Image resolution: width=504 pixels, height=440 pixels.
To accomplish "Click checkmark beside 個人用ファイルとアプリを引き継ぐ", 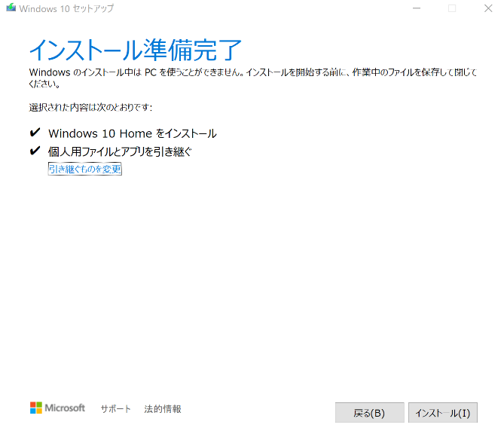I will click(x=35, y=151).
